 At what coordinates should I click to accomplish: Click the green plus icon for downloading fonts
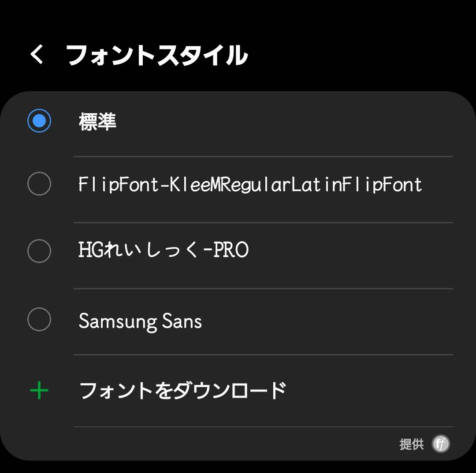click(39, 389)
